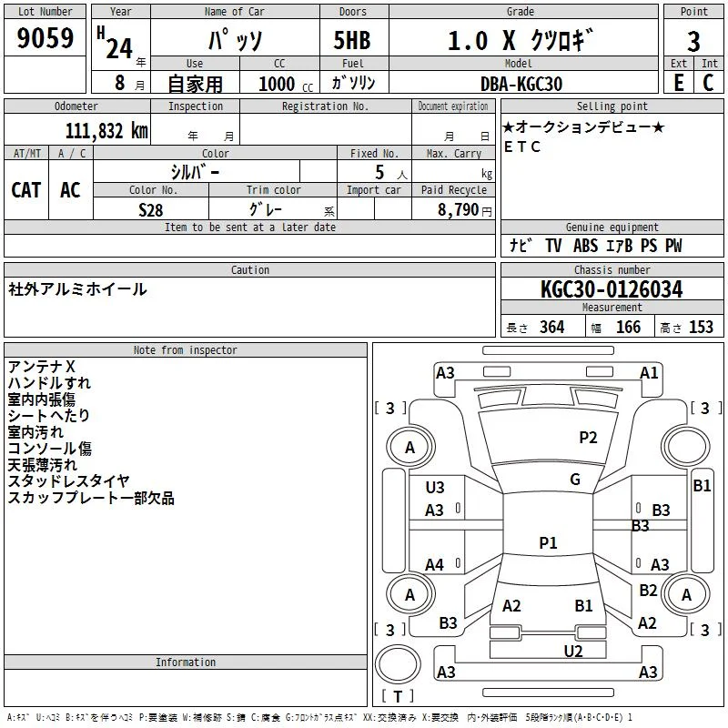
Task: Select the P1 mark on the roof
Action: click(548, 543)
